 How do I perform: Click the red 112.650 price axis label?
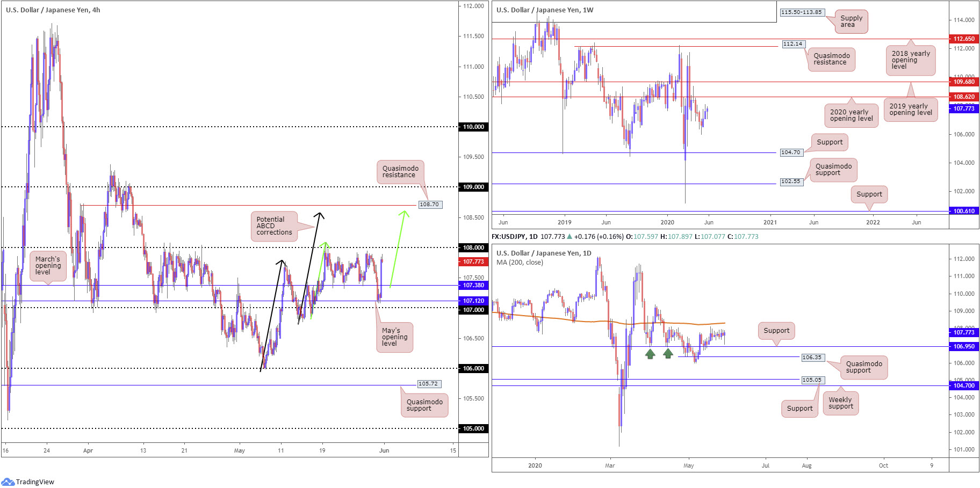964,39
